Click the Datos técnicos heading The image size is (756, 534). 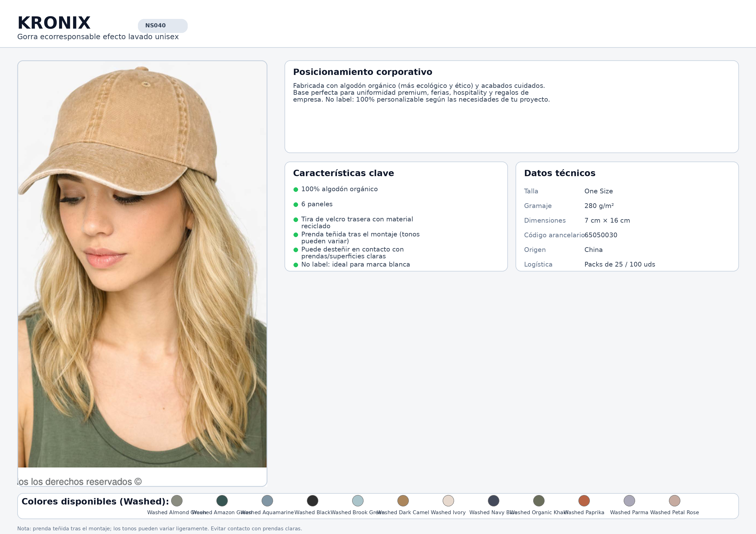[x=560, y=173]
